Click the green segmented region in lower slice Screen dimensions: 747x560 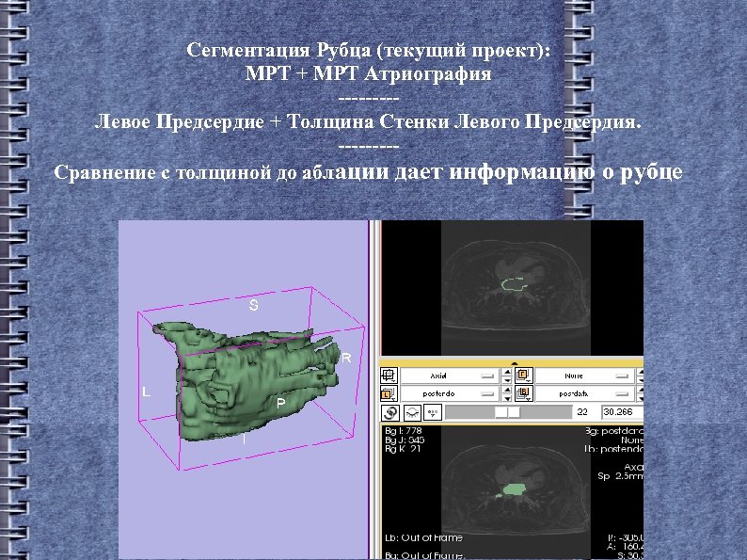coord(515,489)
